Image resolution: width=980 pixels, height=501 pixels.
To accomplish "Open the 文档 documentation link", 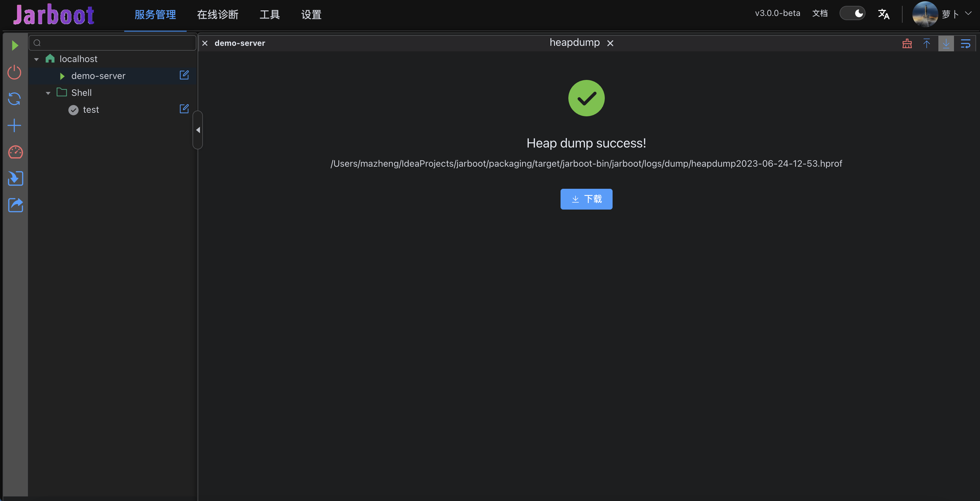I will [x=820, y=14].
